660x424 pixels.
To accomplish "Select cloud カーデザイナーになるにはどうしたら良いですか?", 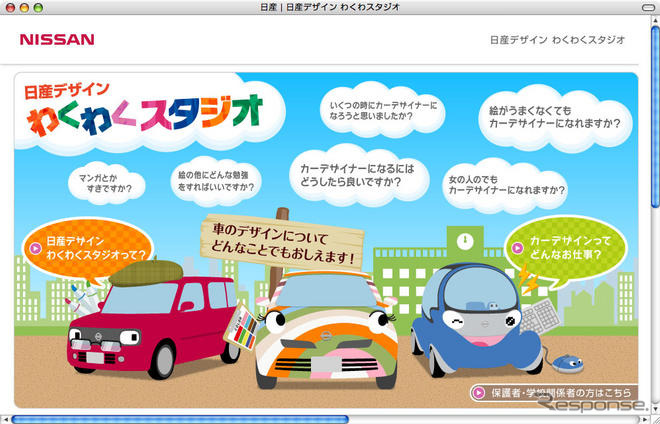I will [358, 176].
